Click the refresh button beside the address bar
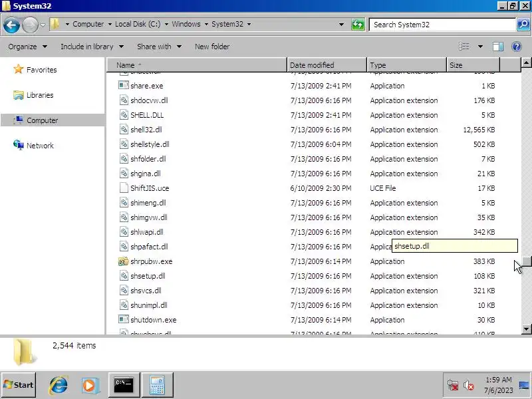Screen dimensions: 532x399 tap(358, 25)
